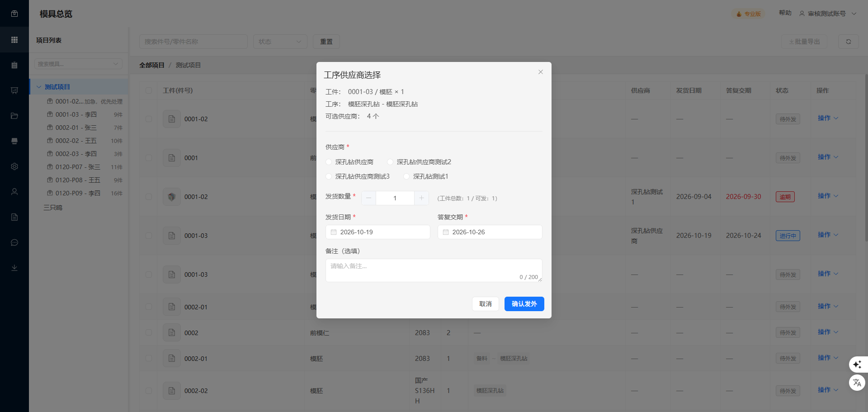The image size is (868, 412).
Task: Open the document icon in left sidebar
Action: pos(14,217)
